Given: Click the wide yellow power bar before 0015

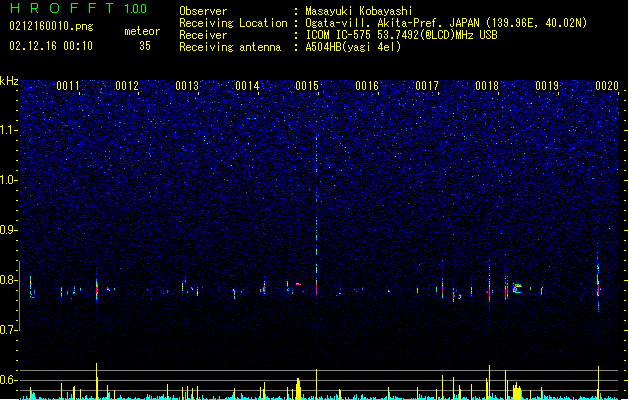Looking at the screenshot, I should click(298, 388).
